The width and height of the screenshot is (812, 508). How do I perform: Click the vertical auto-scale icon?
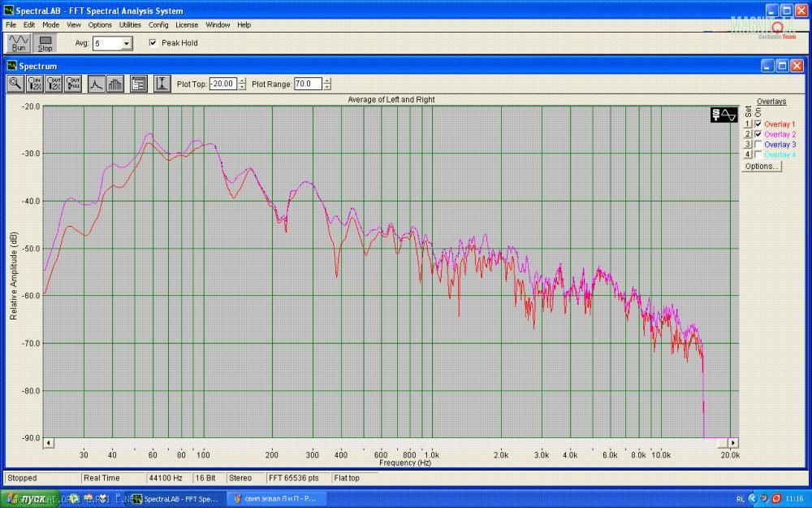pos(162,83)
